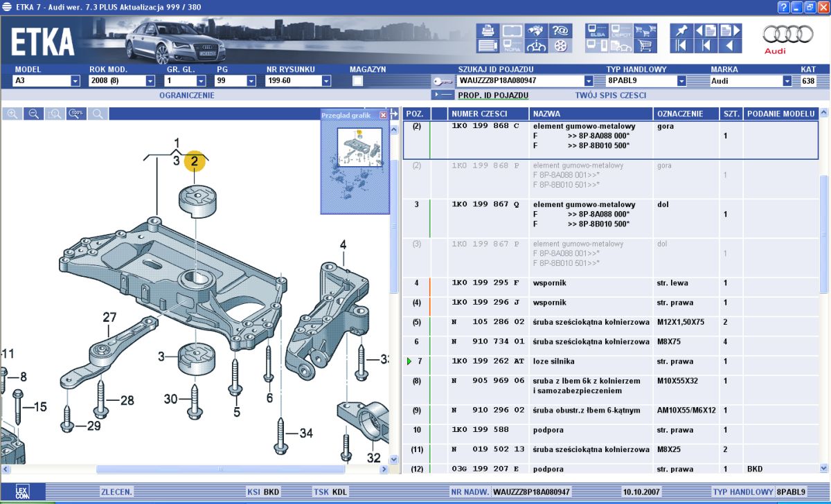Screen dimensions: 831x504
Task: Open the NORA monitor icon
Action: 512,46
